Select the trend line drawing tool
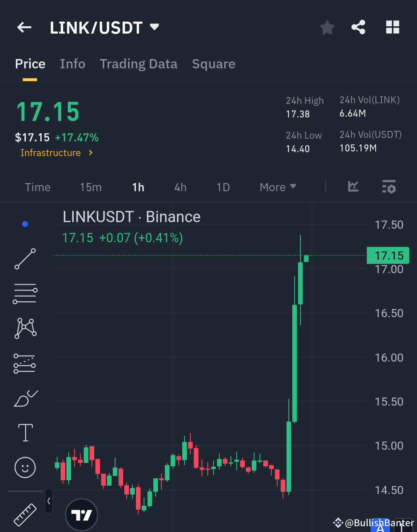The image size is (417, 532). point(25,258)
